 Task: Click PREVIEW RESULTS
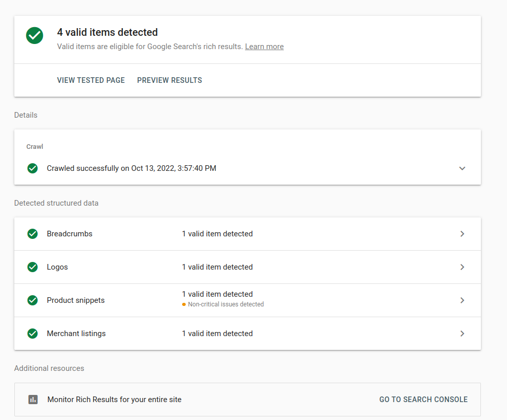click(169, 80)
